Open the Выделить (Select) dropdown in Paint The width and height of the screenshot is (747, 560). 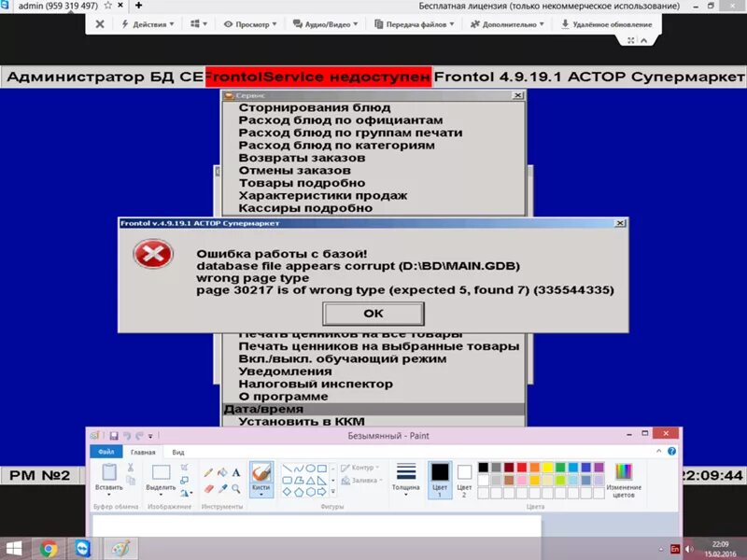click(x=161, y=491)
